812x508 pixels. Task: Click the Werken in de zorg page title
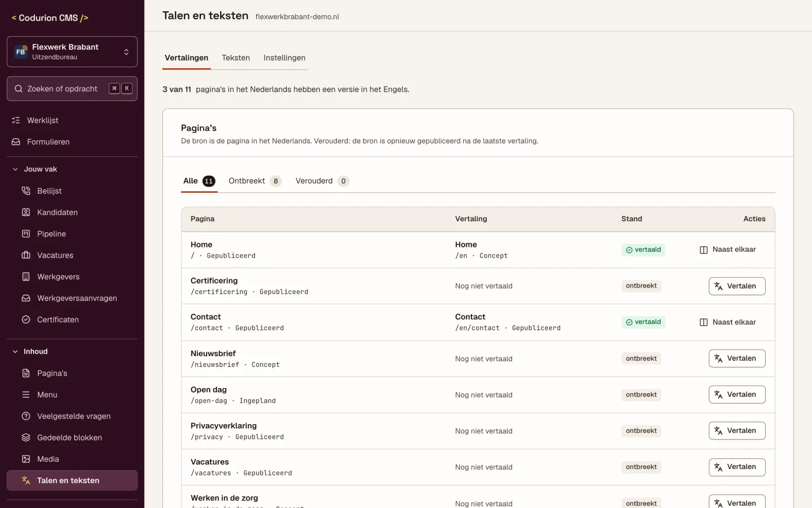224,498
